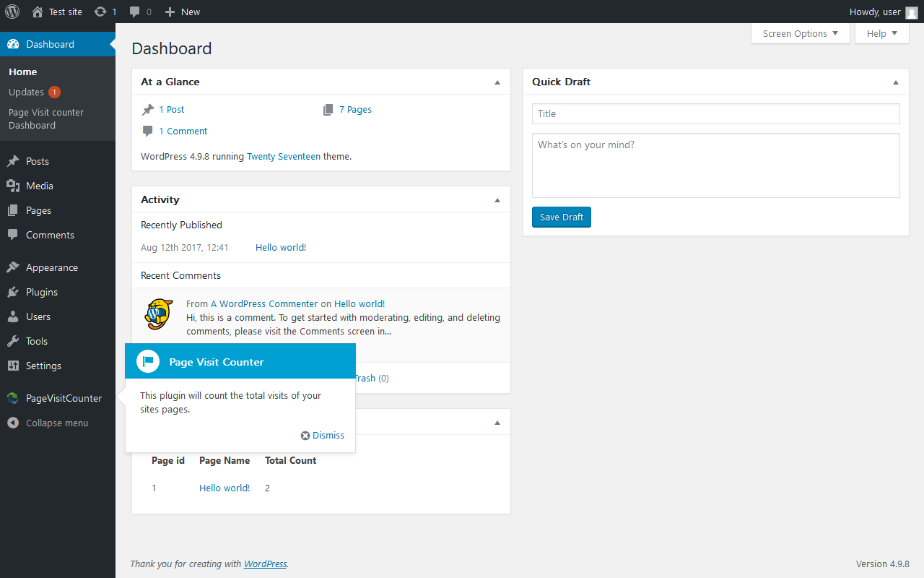Click the dismiss X icon in the popup
Image resolution: width=924 pixels, height=578 pixels.
tap(305, 436)
